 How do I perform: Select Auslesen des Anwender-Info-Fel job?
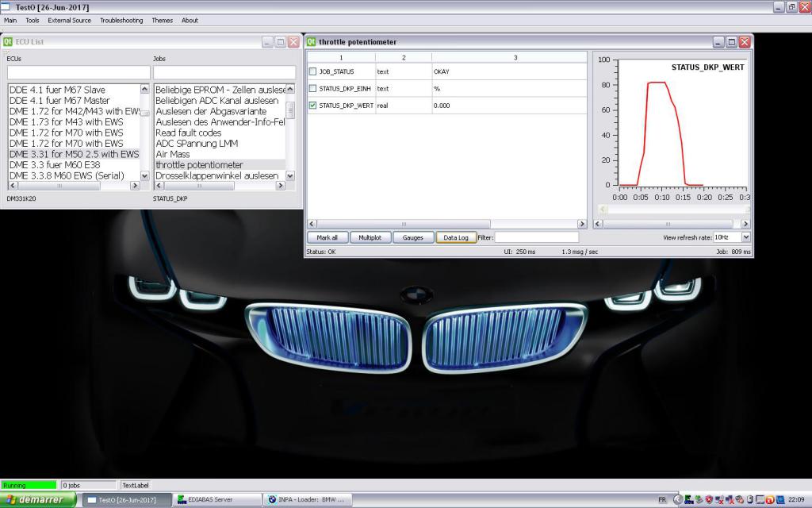[220, 121]
